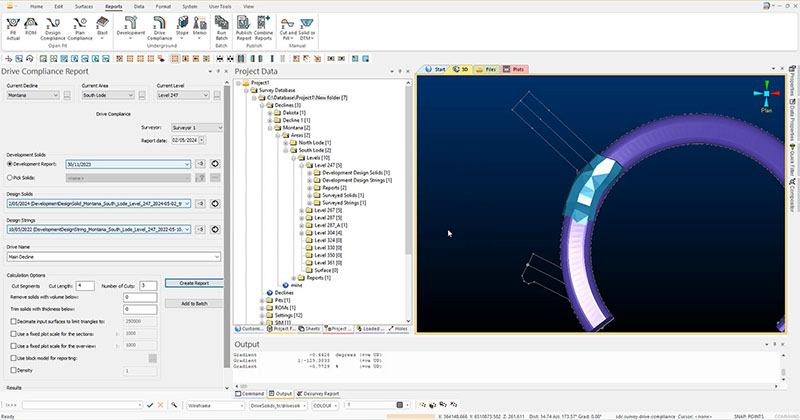Click the Cut Length input field

coord(85,285)
